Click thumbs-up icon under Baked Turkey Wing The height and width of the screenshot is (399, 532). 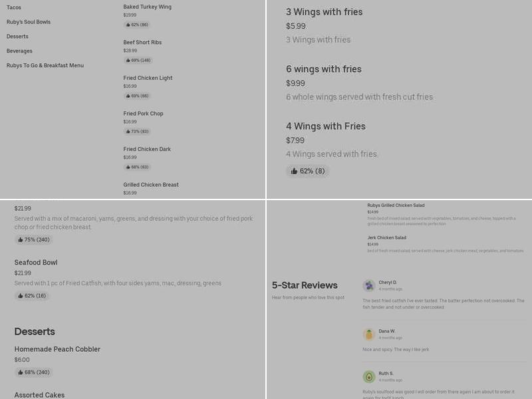tap(128, 25)
